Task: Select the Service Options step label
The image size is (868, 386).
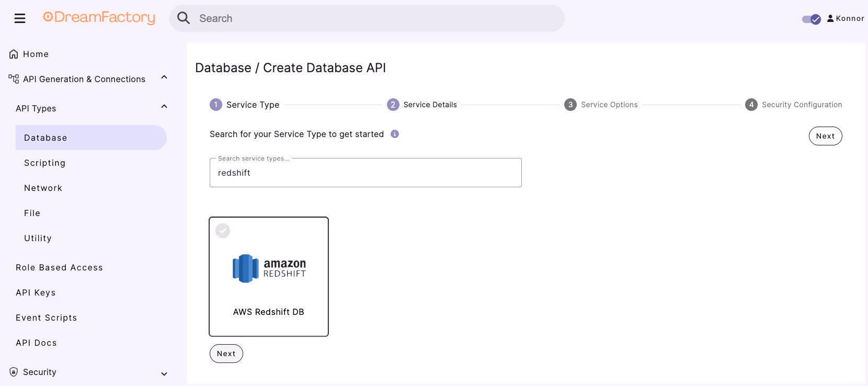Action: point(610,105)
